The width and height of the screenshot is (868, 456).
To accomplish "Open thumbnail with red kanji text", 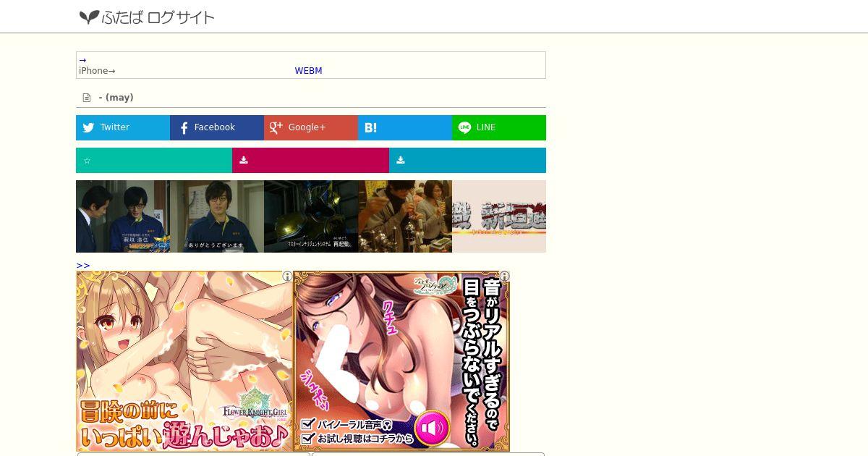I will [x=499, y=216].
